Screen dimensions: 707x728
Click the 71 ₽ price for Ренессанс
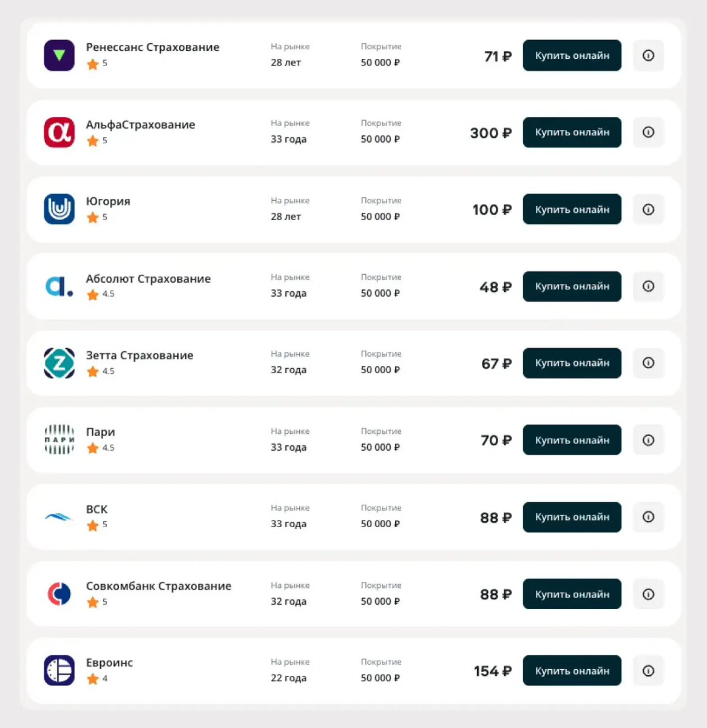[x=498, y=56]
